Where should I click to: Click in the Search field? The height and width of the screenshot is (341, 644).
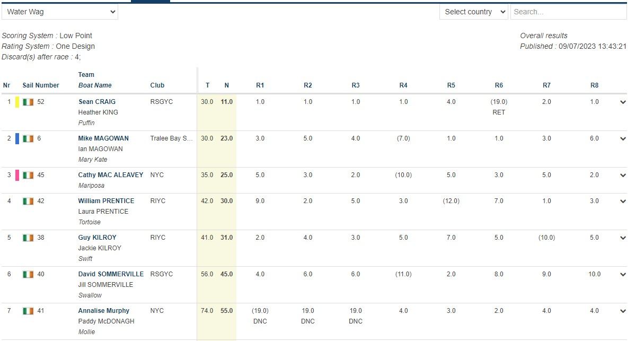[568, 12]
